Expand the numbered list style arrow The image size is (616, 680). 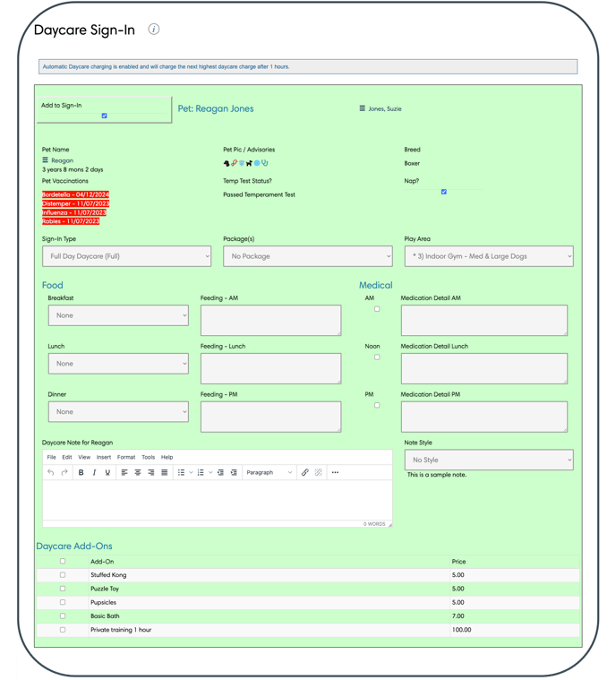tap(210, 472)
